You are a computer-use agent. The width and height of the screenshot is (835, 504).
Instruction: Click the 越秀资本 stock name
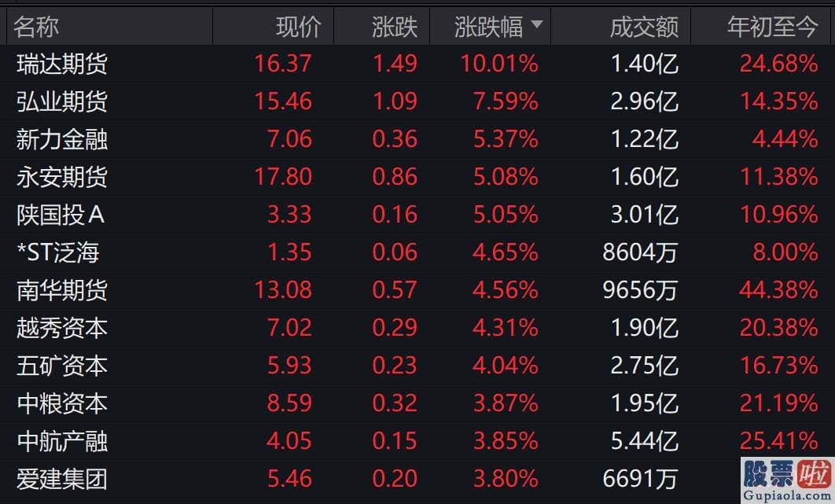point(62,328)
